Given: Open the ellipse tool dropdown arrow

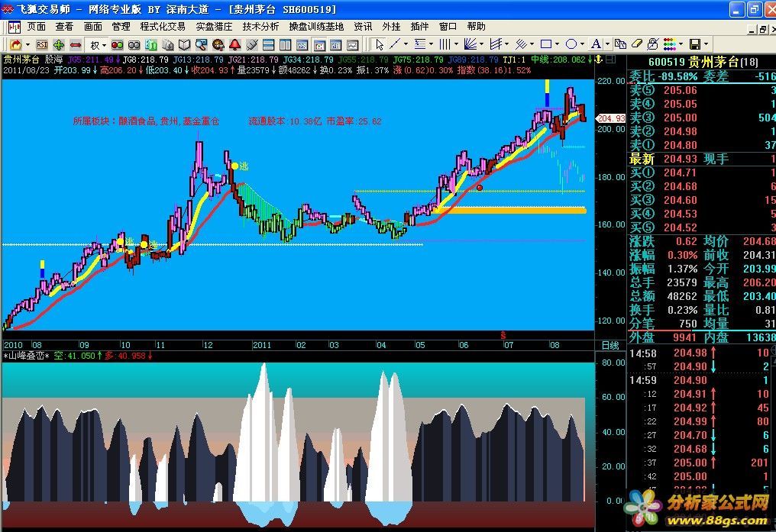Looking at the screenshot, I should (582, 44).
